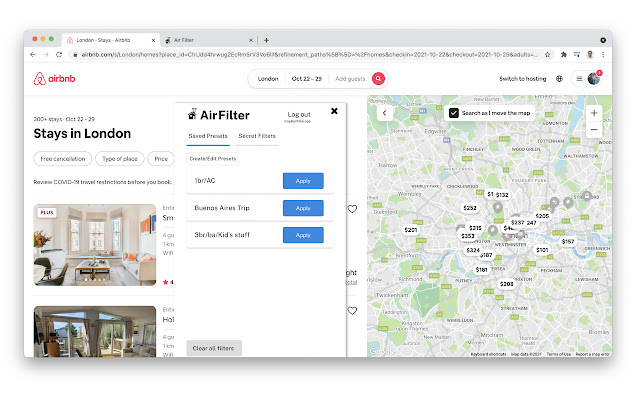The width and height of the screenshot is (640, 400).
Task: Click the AirFilter logo icon
Action: (192, 114)
